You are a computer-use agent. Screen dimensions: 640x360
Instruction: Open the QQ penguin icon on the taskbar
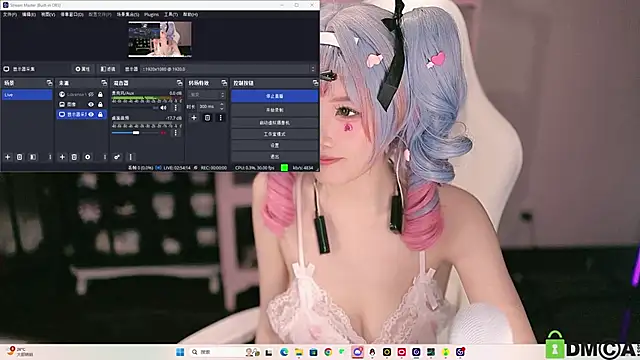(x=372, y=352)
